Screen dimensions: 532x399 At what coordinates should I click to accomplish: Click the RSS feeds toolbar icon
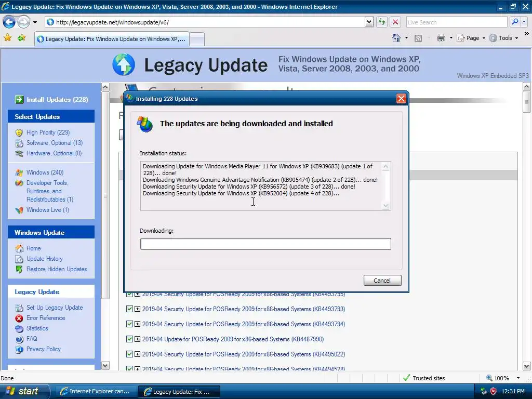(418, 38)
